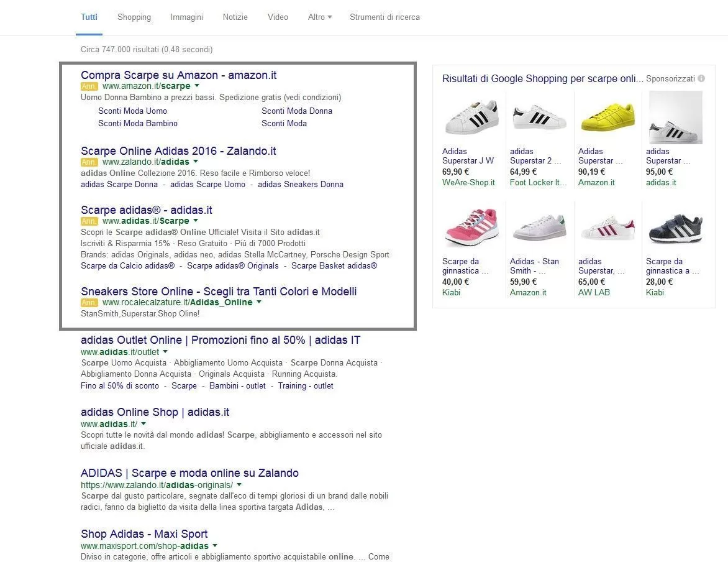The width and height of the screenshot is (728, 562).
Task: Open the adidas.it/Scarpe ad URL dropdown arrow
Action: tap(196, 221)
